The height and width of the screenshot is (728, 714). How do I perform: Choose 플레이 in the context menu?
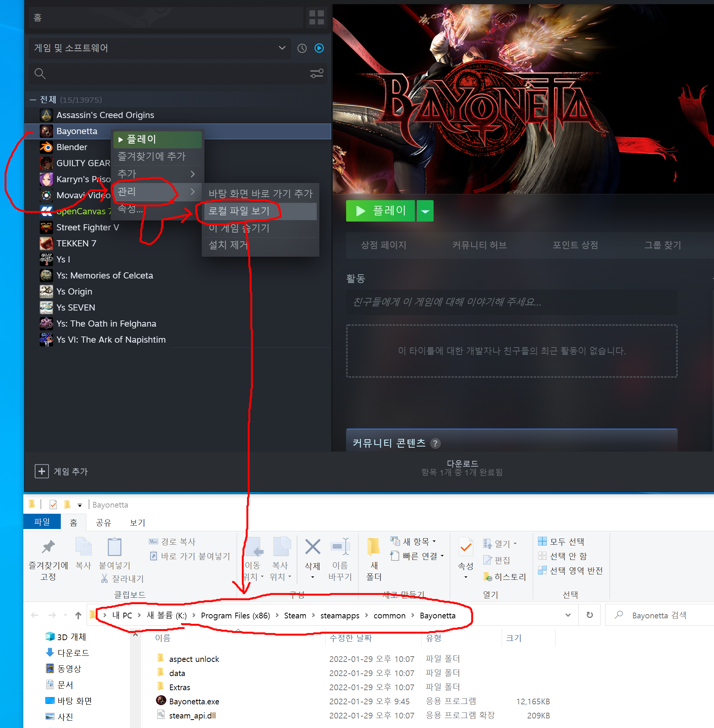point(157,139)
